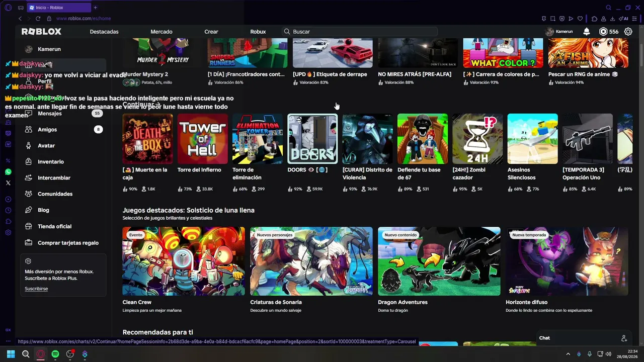
Task: Open the Robux balance icon showing 556
Action: click(x=603, y=31)
